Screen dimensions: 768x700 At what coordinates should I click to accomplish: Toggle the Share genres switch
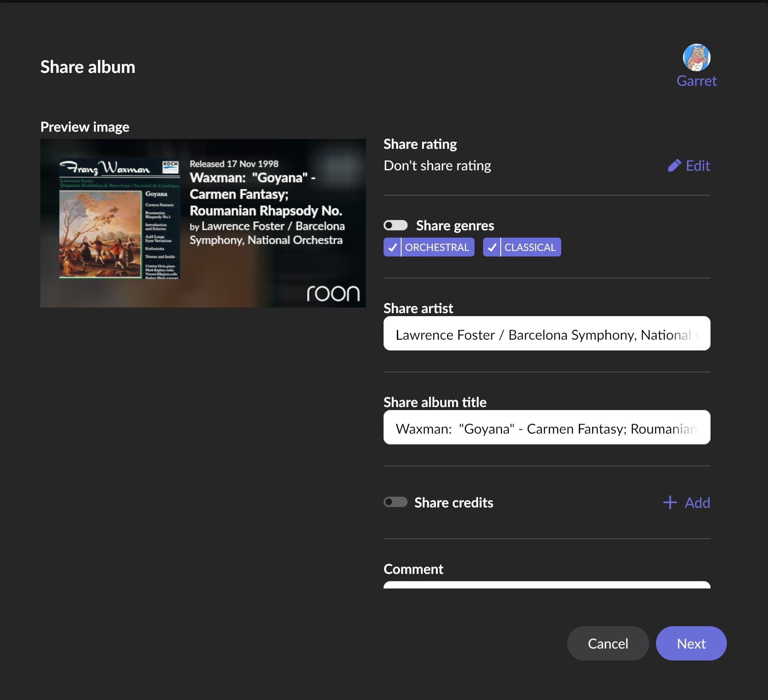[x=396, y=225]
